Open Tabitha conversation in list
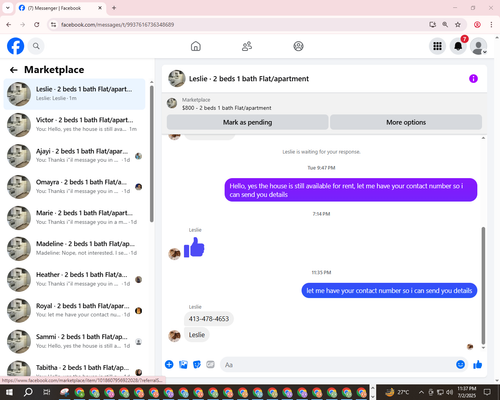Viewport: 500px width, 400px height. click(74, 368)
